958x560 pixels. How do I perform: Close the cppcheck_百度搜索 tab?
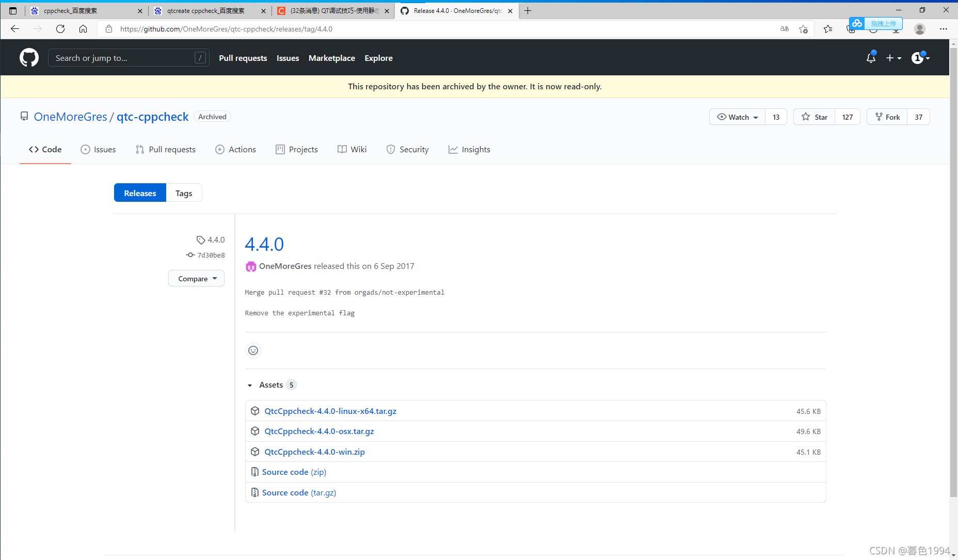(x=140, y=11)
